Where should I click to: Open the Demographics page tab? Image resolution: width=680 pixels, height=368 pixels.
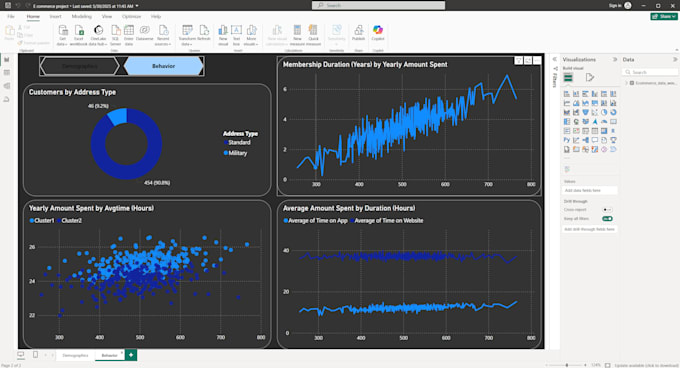click(75, 355)
